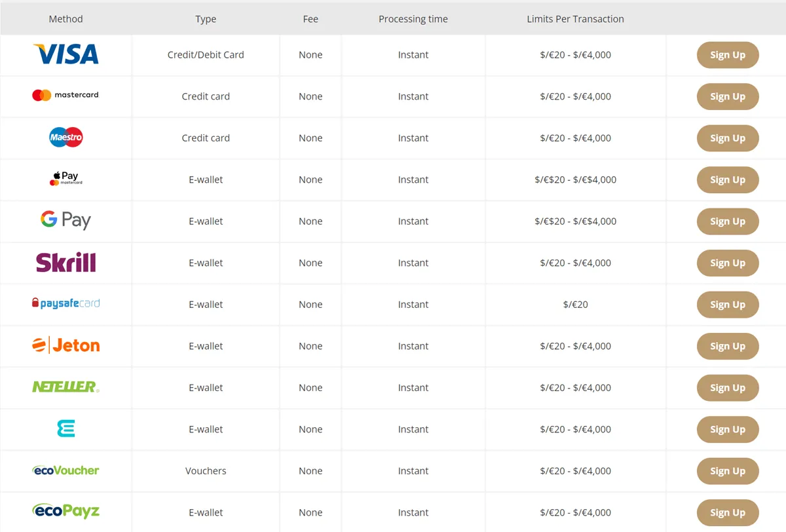Select the Limits Per Transaction header
Viewport: 786px width, 532px height.
coord(575,19)
